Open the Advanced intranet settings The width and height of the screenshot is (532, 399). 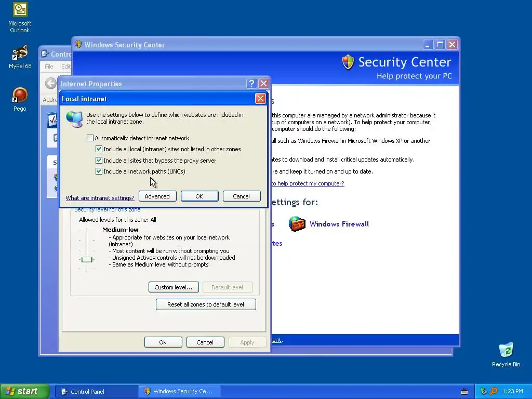[157, 196]
